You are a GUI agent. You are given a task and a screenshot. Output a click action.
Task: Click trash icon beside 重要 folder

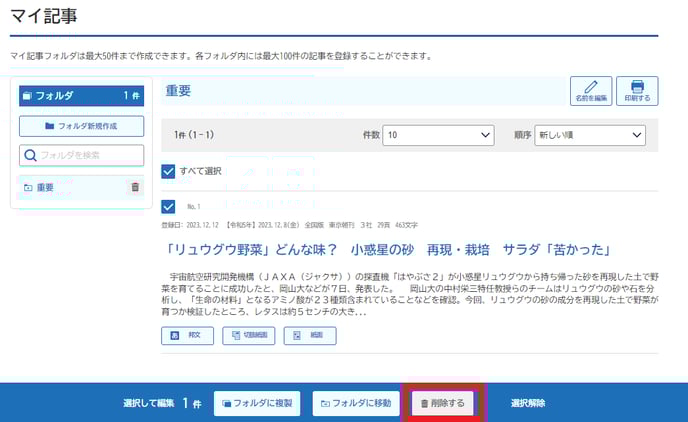pos(136,187)
